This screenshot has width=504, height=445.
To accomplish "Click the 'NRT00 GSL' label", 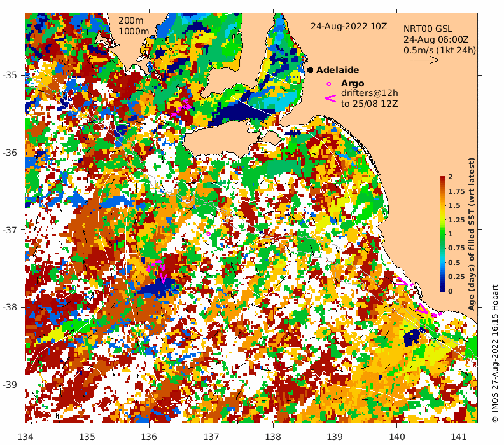I will [x=428, y=29].
